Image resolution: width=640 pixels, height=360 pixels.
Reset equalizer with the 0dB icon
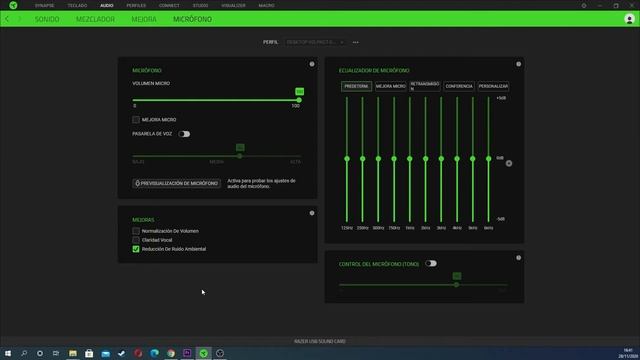tap(509, 163)
